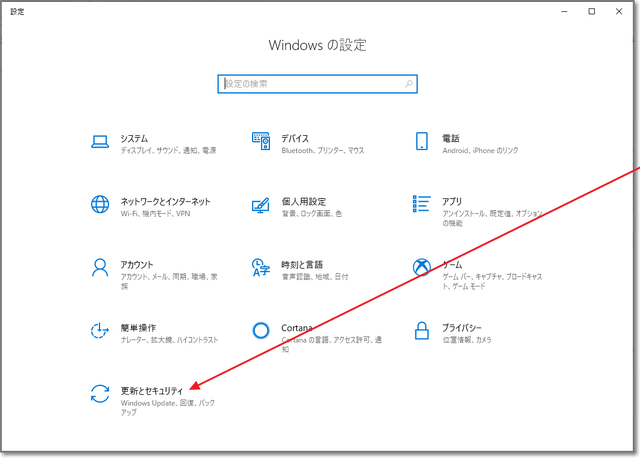Click the Cortana circle icon
Screen dimensions: 640x458
[261, 331]
